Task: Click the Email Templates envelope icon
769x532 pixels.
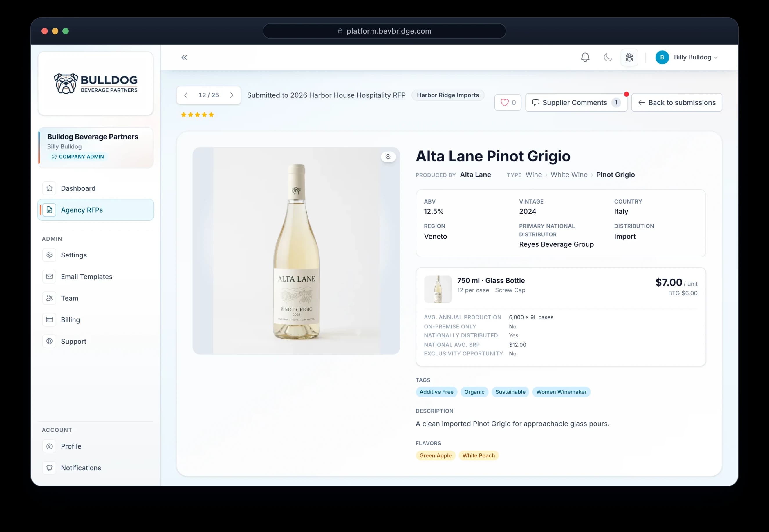Action: [49, 277]
